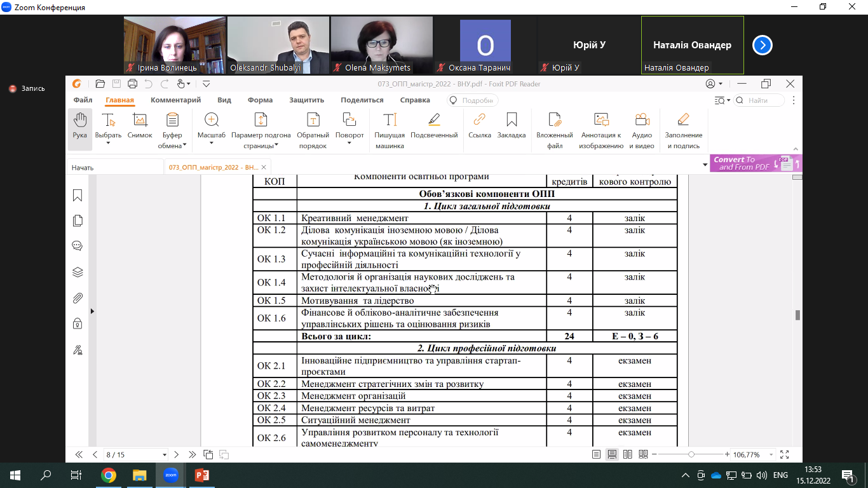Screen dimensions: 868x488
Task: Open the Layers panel in sidebar
Action: point(78,272)
